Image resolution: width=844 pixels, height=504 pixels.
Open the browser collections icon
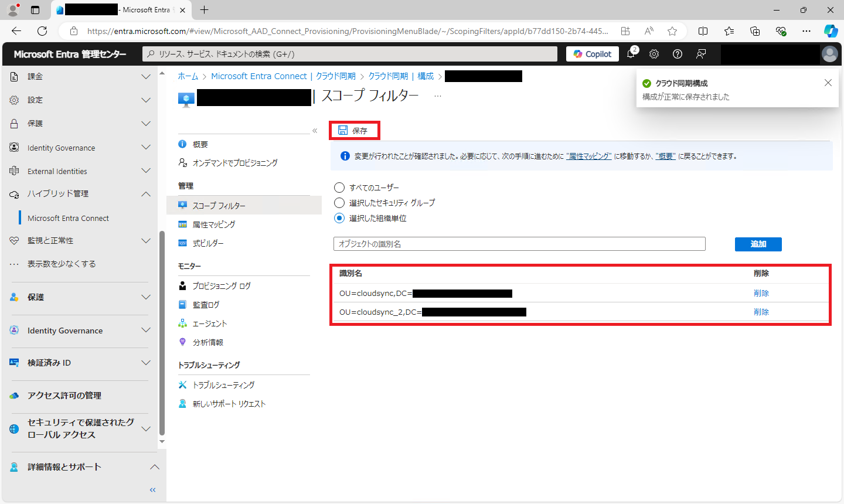(x=755, y=31)
